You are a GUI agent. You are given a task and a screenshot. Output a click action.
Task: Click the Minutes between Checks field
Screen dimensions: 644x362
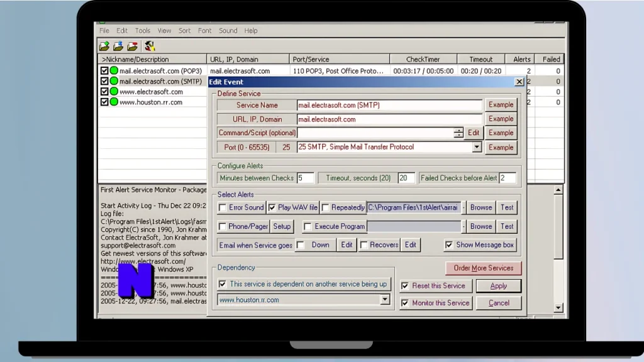coord(305,178)
